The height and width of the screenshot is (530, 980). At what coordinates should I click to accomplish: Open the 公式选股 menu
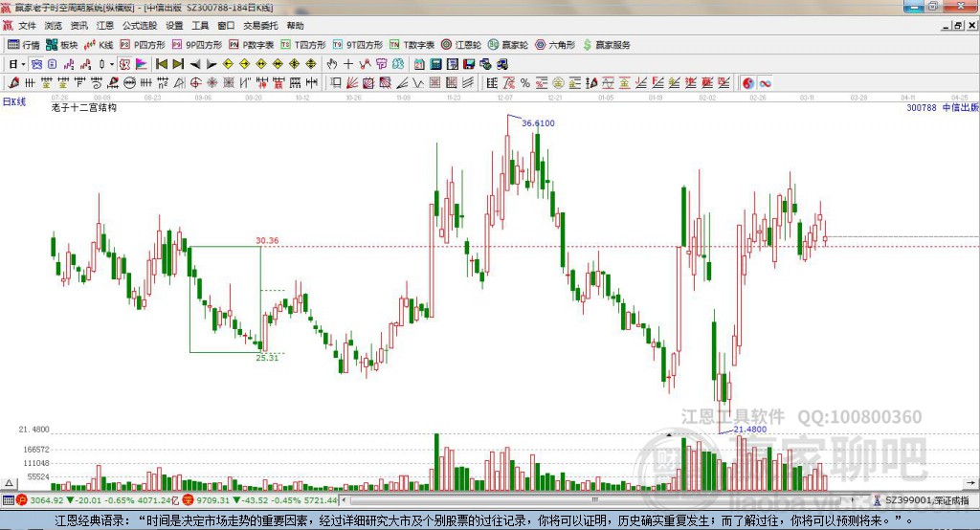(x=140, y=26)
